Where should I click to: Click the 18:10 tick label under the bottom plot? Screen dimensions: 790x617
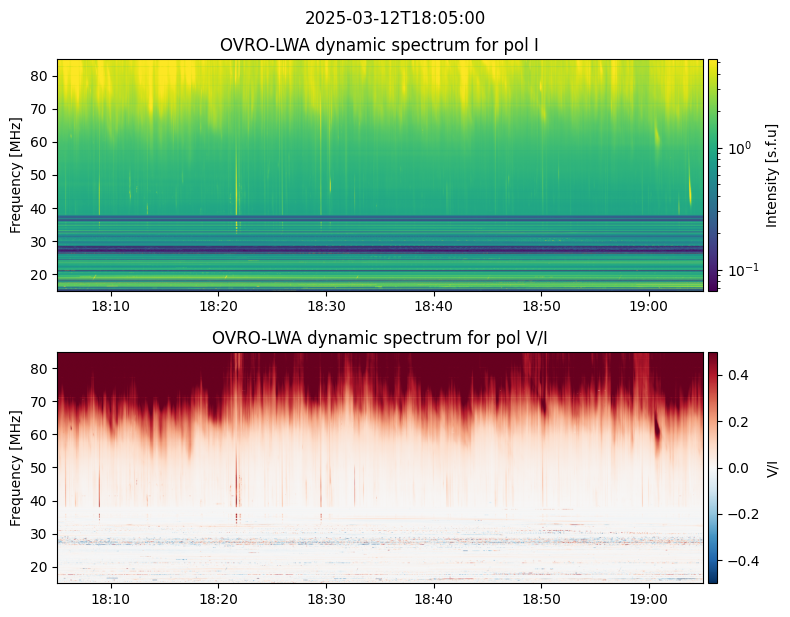(x=111, y=599)
